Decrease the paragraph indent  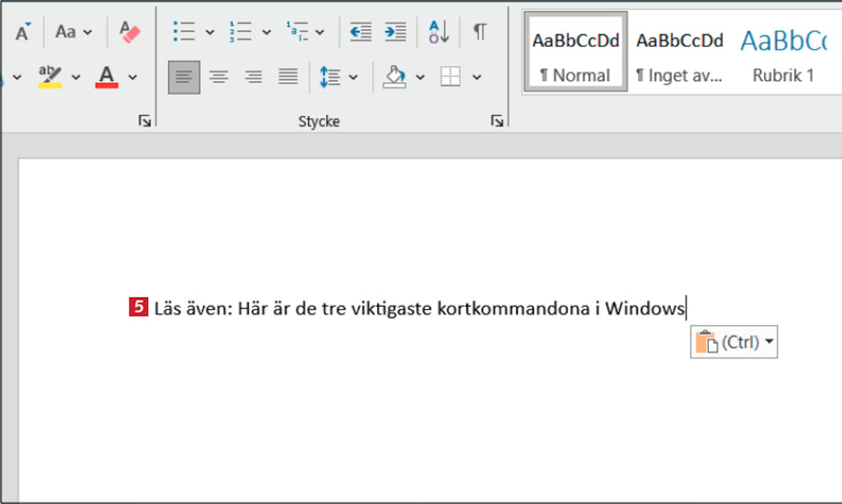point(360,32)
